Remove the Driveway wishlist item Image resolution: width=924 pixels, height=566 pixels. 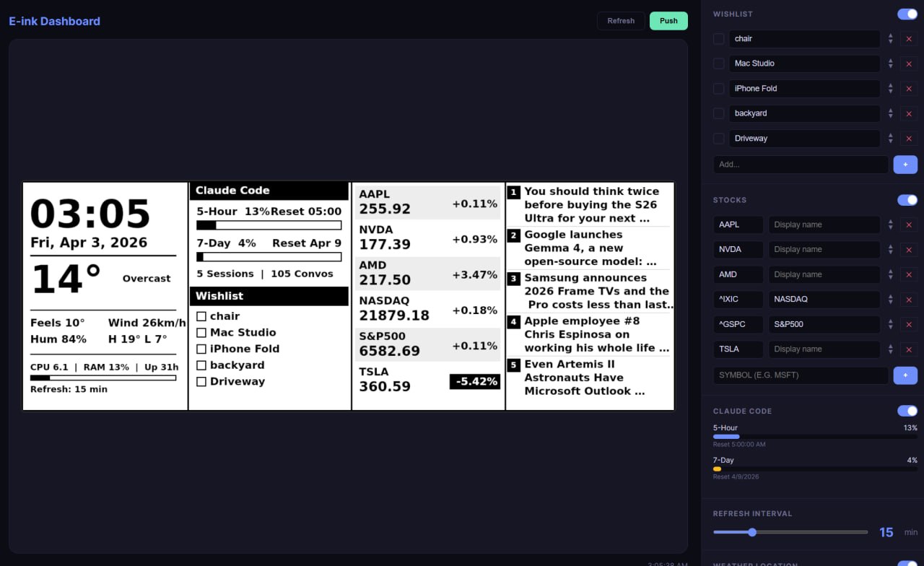[x=909, y=139]
